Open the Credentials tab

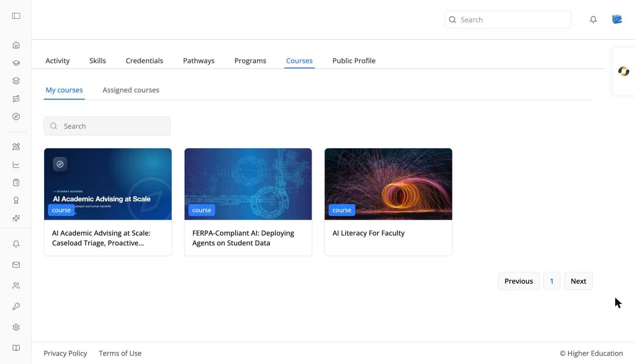pos(144,61)
